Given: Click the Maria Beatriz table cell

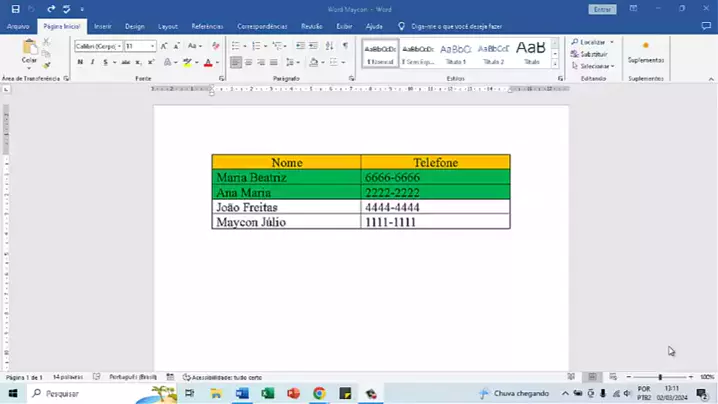Looking at the screenshot, I should (x=285, y=177).
